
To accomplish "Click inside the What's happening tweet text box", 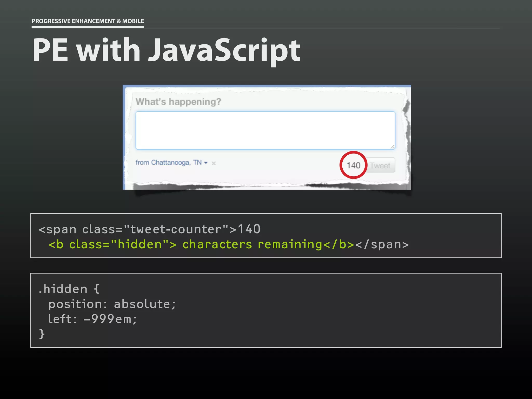I will tap(265, 130).
